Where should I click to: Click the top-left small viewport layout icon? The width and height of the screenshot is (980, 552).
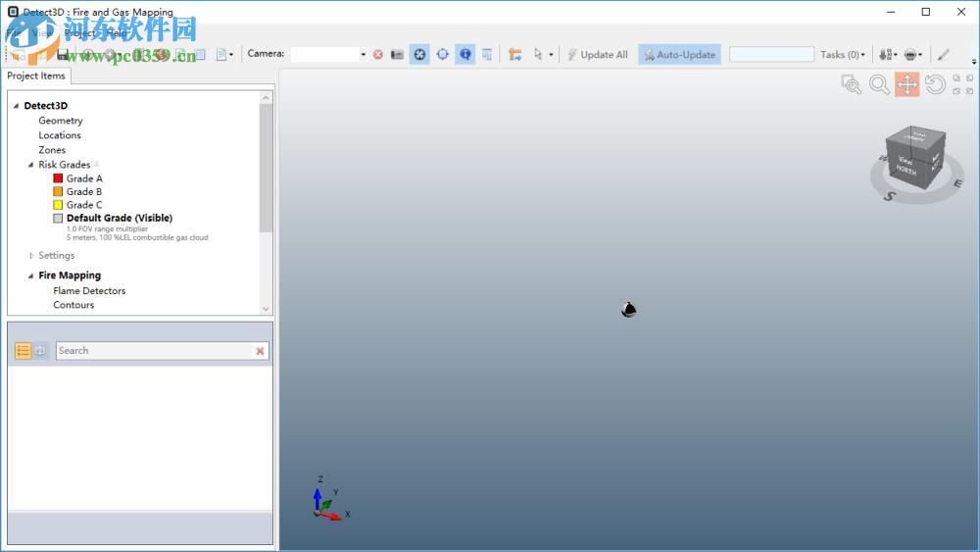click(x=956, y=78)
